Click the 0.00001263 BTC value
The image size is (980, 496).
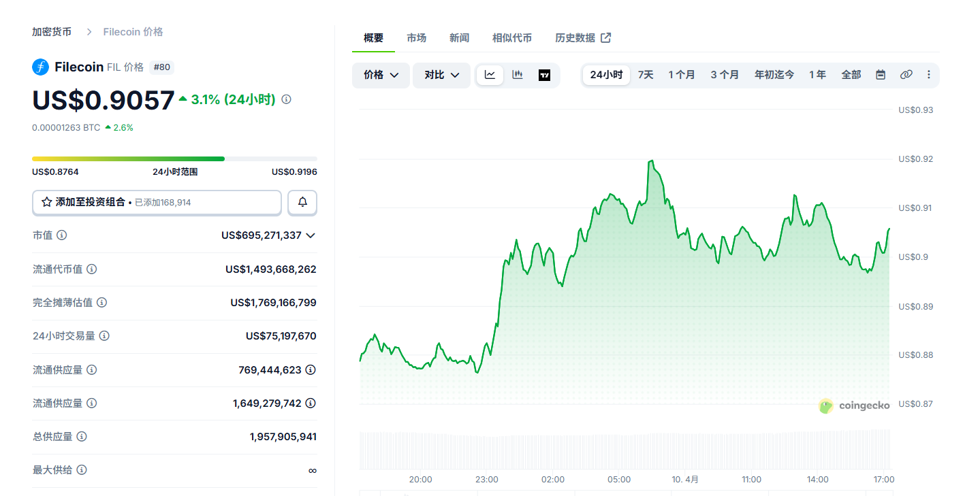click(66, 127)
